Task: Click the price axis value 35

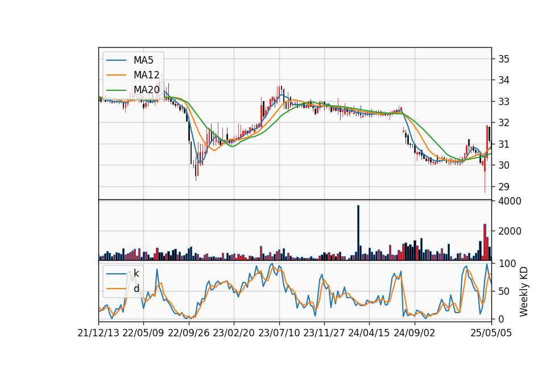Action: coord(504,59)
